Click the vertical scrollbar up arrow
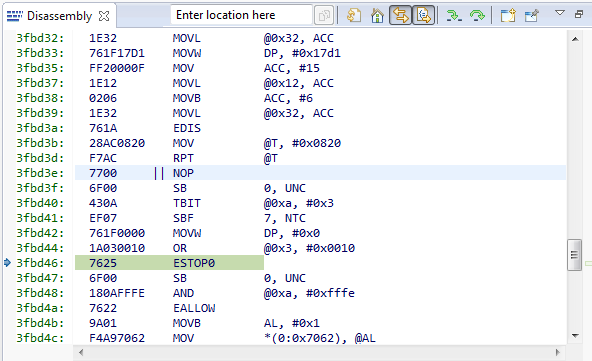The width and height of the screenshot is (592, 361). [x=575, y=39]
